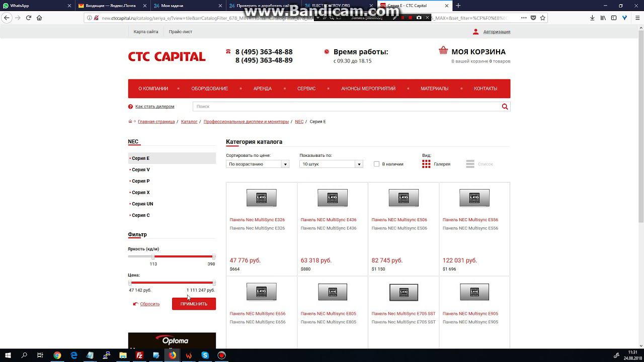Viewport: 644px width, 362px height.
Task: Switch to the WhatsApp browser tab
Action: (36, 6)
